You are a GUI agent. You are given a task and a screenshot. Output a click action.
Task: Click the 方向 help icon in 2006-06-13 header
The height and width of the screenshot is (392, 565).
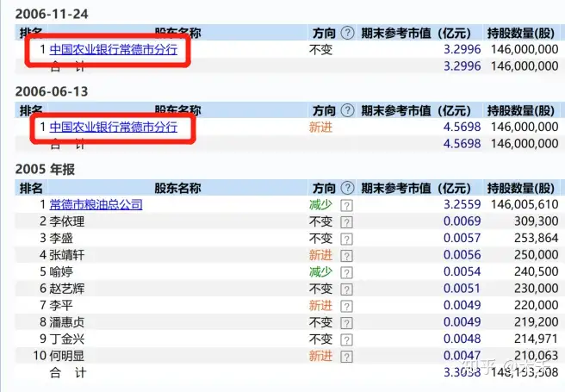point(347,110)
